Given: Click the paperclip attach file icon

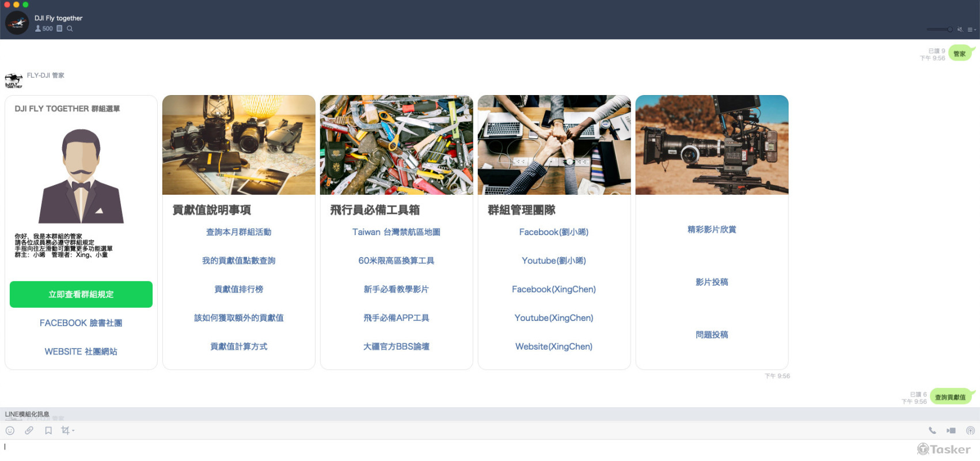Looking at the screenshot, I should [x=29, y=430].
